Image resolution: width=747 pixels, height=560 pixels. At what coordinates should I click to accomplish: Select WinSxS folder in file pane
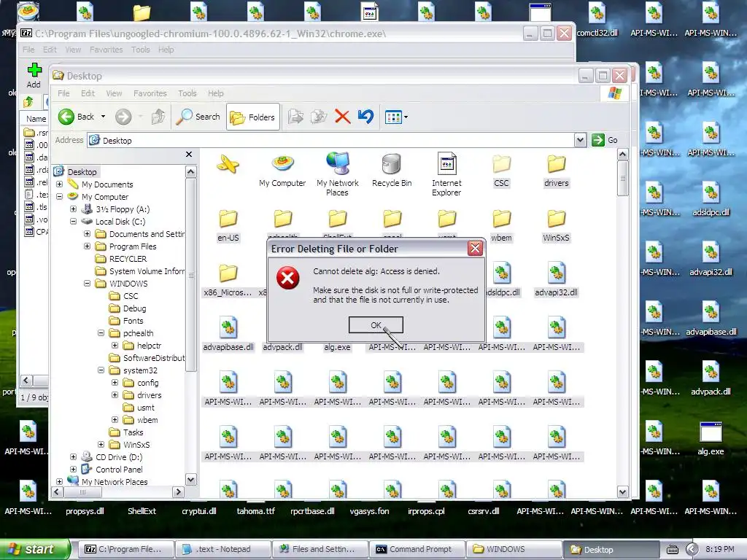556,225
